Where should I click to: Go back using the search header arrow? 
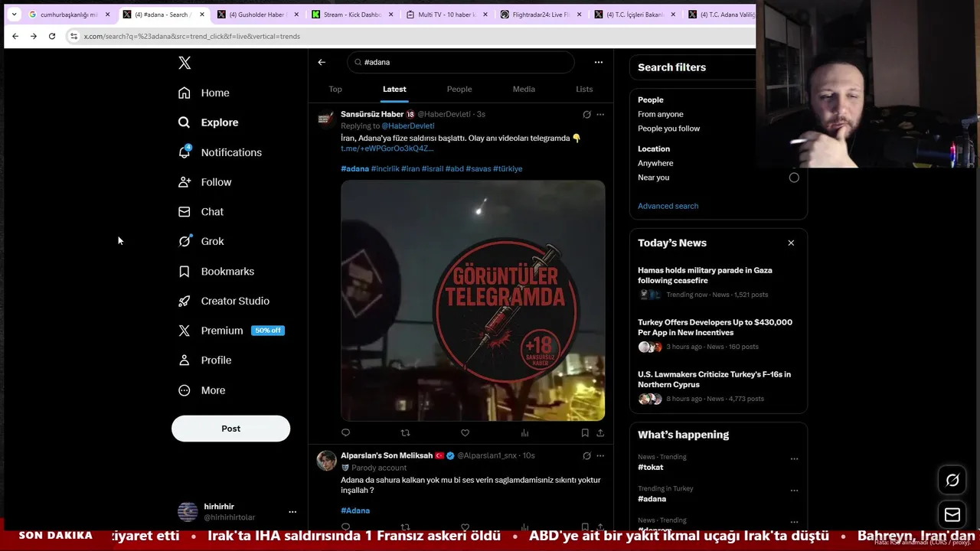pyautogui.click(x=322, y=62)
